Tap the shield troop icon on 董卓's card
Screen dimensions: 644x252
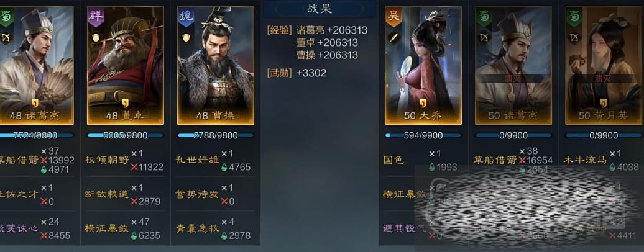click(x=96, y=38)
